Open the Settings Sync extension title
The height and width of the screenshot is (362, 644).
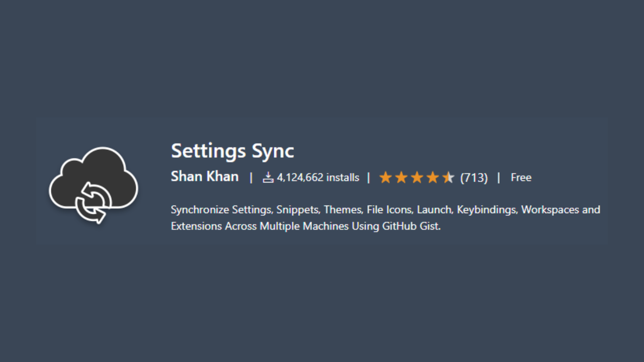click(232, 151)
